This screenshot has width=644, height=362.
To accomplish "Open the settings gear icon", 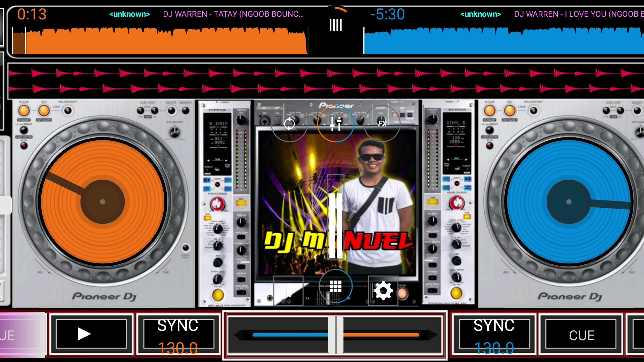I will (383, 291).
